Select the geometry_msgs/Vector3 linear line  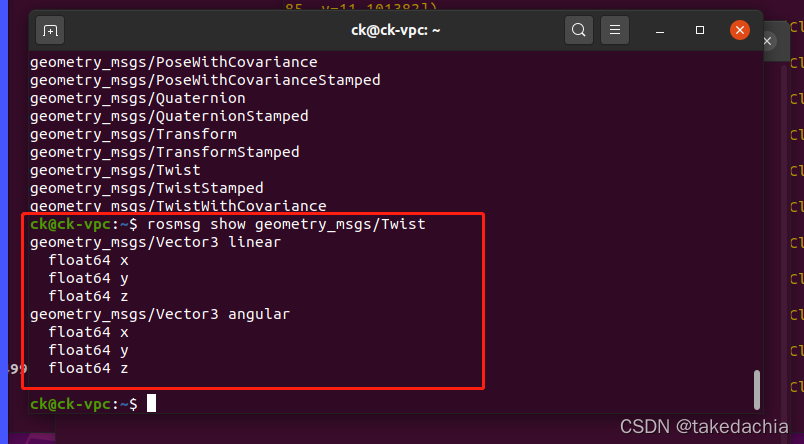(x=154, y=242)
